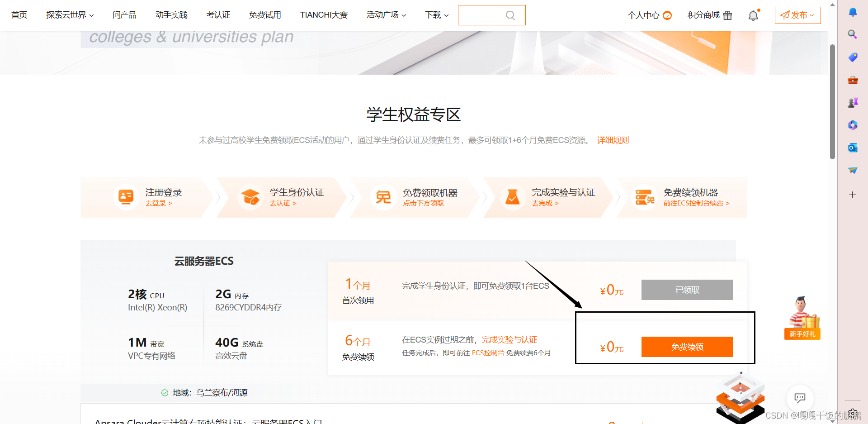Click the 注册登录 step icon
This screenshot has height=424, width=868.
click(x=126, y=197)
